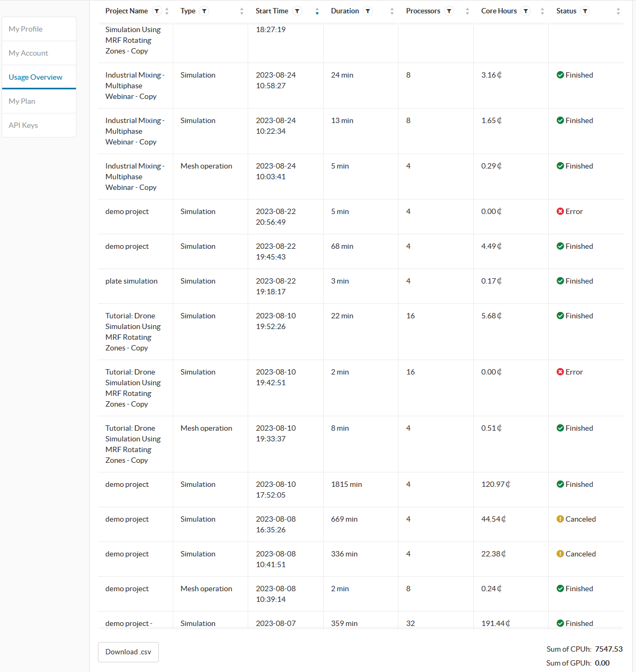Open the Type column filter icon
The height and width of the screenshot is (672, 636).
pos(204,11)
